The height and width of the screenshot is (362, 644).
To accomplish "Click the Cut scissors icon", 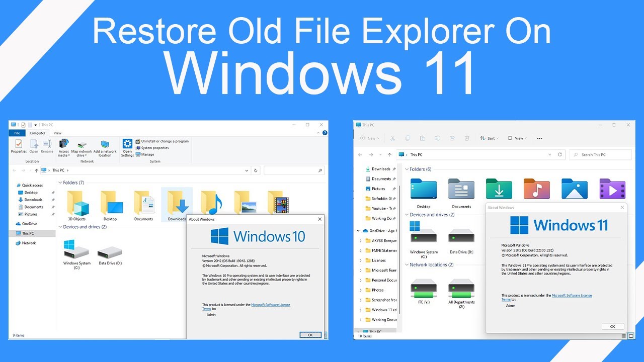I will pyautogui.click(x=392, y=138).
